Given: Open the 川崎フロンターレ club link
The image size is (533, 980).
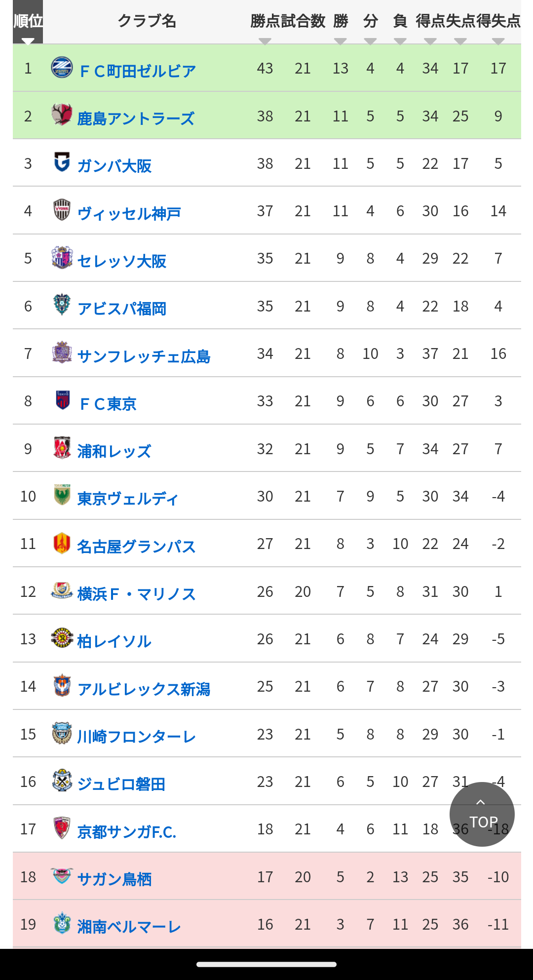Looking at the screenshot, I should pyautogui.click(x=137, y=737).
